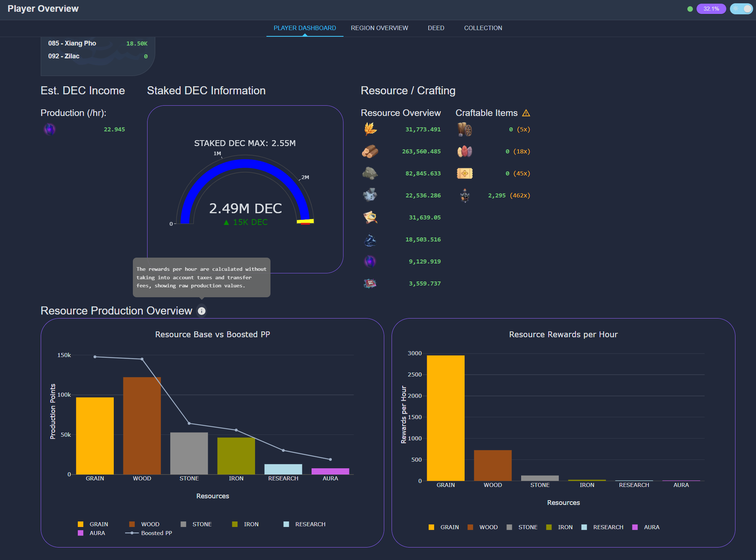Click the 32.1% purple badge
Viewport: 756px width, 560px height.
[711, 9]
